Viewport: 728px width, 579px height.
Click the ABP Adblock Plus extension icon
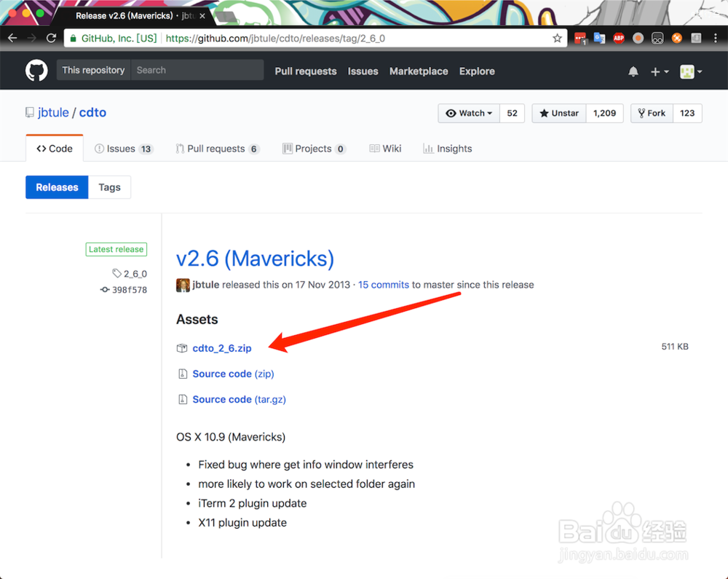618,38
